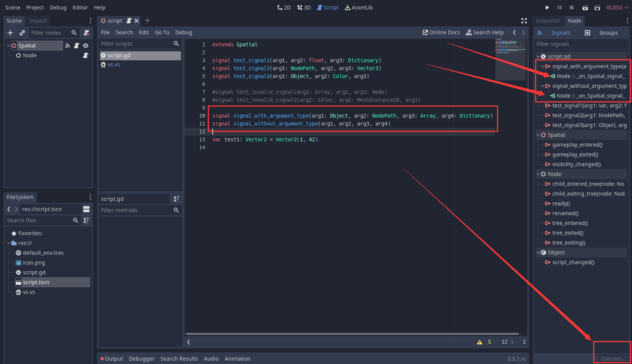Switch to Script workspace
Screen dimensions: 632x364
coord(328,8)
